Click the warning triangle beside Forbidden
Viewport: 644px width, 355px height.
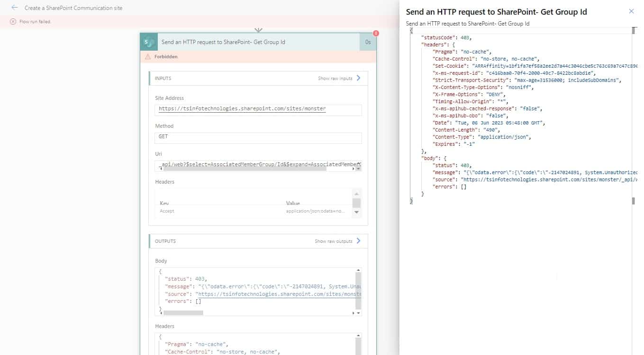pyautogui.click(x=148, y=57)
